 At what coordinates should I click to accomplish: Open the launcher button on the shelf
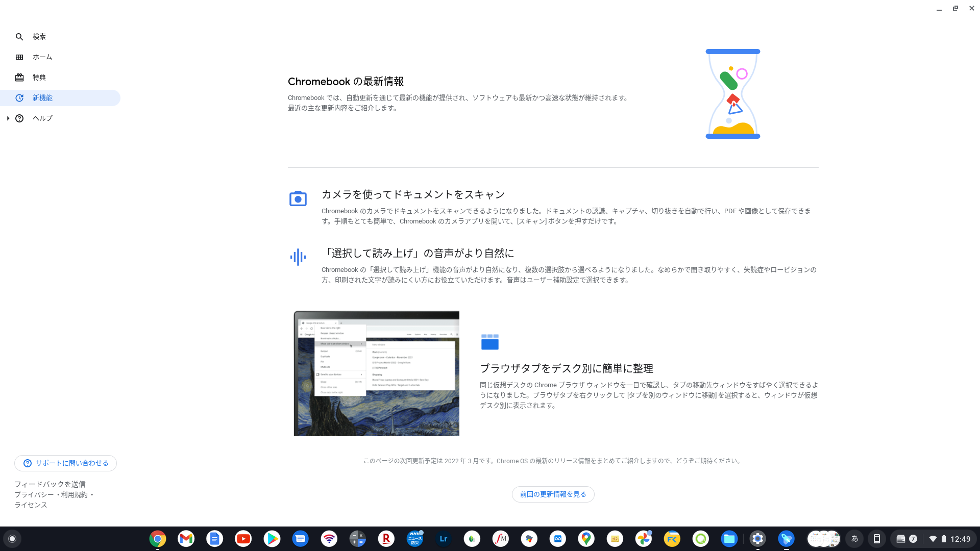click(x=12, y=539)
